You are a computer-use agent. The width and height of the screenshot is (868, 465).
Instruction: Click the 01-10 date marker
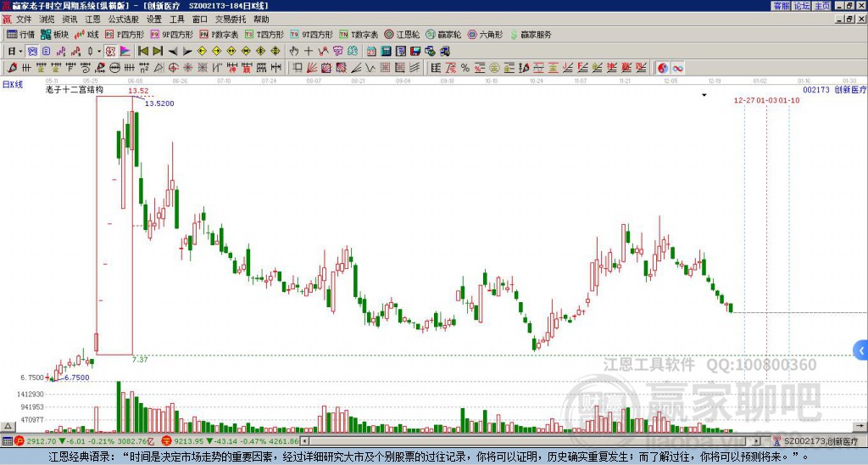click(x=789, y=100)
